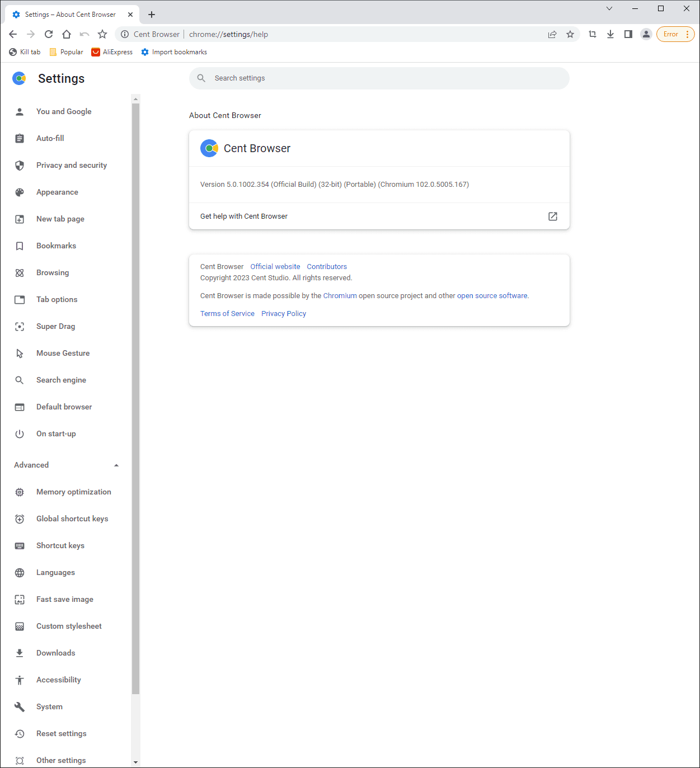Open the home page icon
700x768 pixels.
(67, 34)
